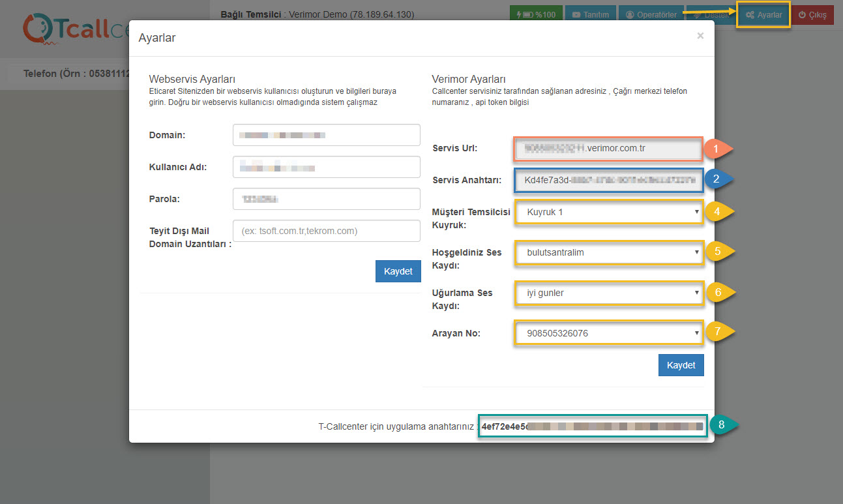Viewport: 843px width, 504px height.
Task: Select the T-Callcenter application key text
Action: coord(592,426)
